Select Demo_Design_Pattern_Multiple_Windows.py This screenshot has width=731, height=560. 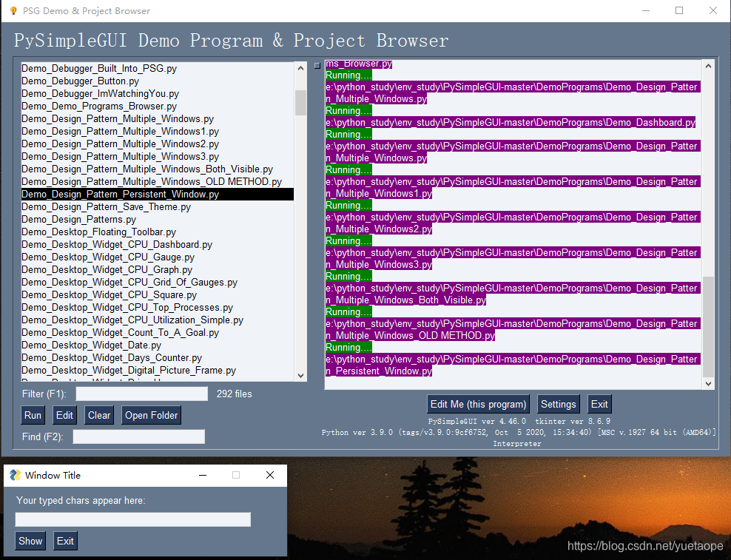pyautogui.click(x=158, y=119)
